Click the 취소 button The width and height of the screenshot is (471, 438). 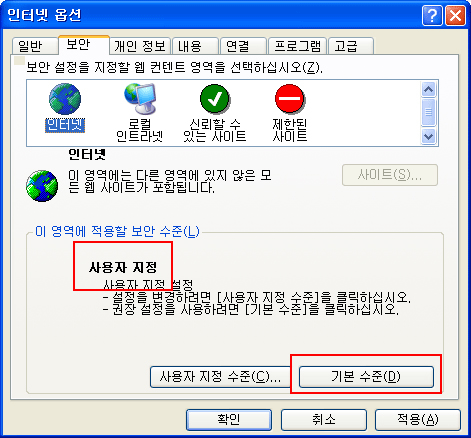[324, 420]
